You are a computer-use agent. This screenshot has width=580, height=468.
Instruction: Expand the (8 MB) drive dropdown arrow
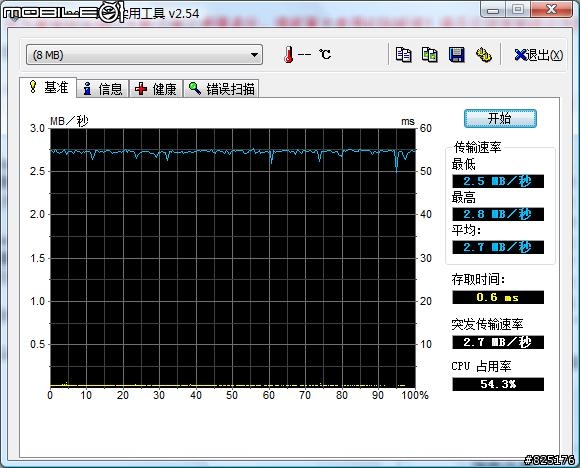click(x=254, y=55)
